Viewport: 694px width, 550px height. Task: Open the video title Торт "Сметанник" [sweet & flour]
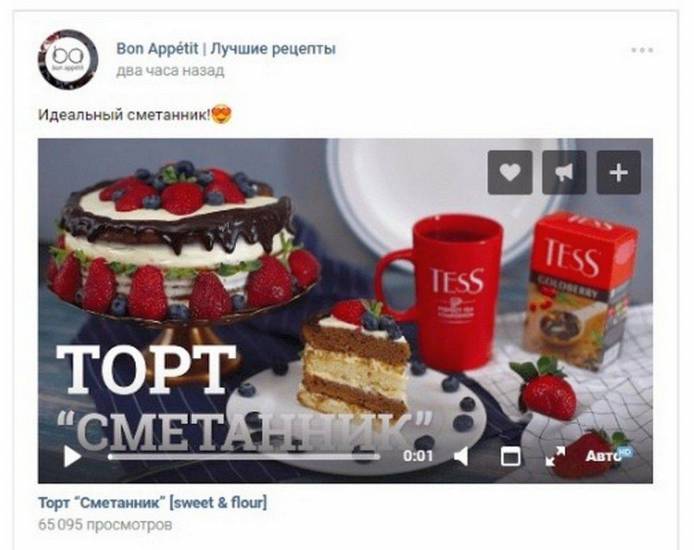pyautogui.click(x=153, y=503)
